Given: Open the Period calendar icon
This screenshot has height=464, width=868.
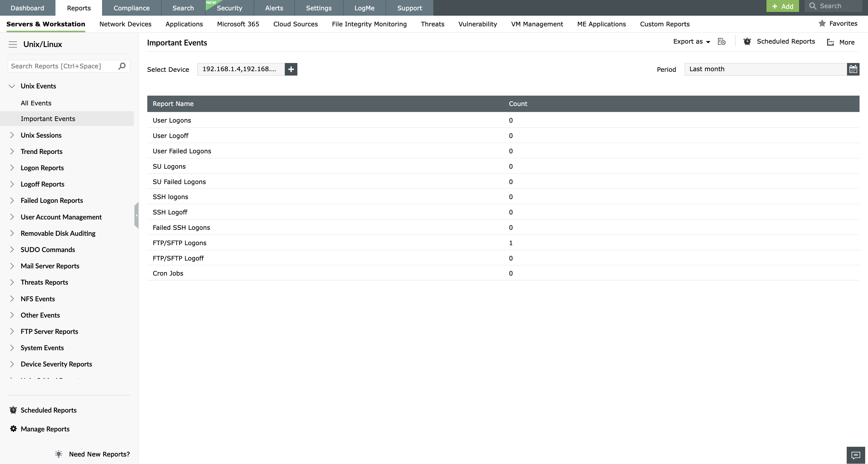Looking at the screenshot, I should tap(853, 69).
